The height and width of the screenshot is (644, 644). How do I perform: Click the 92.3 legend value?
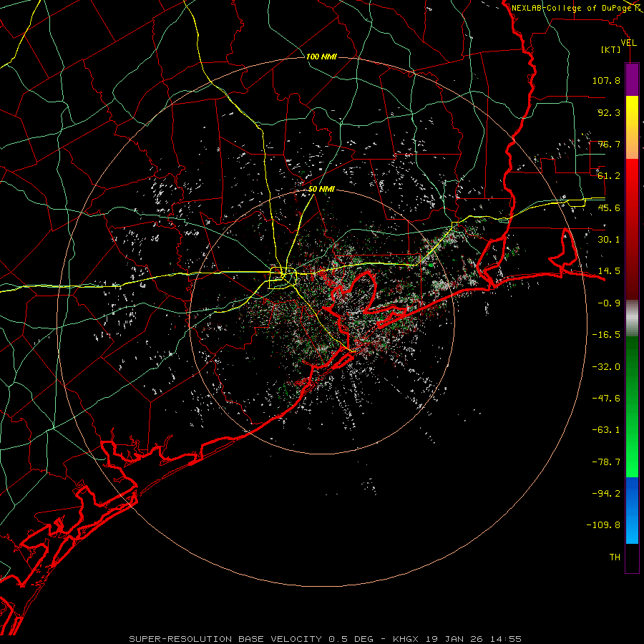pyautogui.click(x=609, y=112)
